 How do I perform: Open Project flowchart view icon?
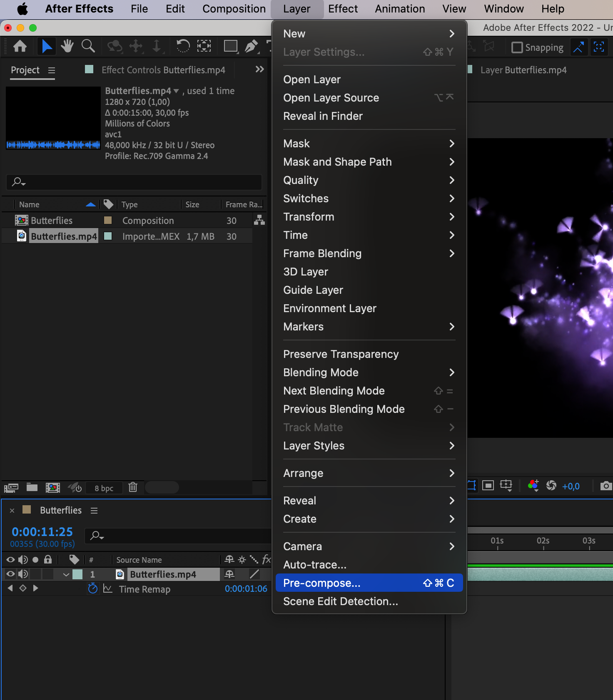click(259, 220)
